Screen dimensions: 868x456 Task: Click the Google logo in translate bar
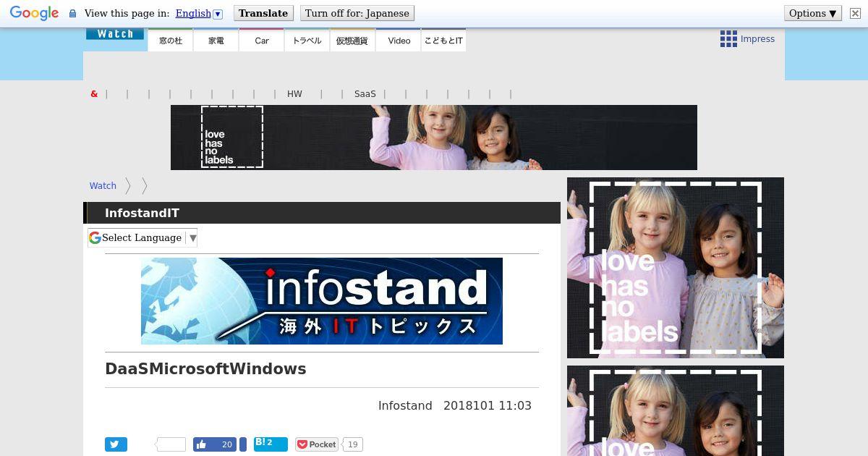point(34,13)
